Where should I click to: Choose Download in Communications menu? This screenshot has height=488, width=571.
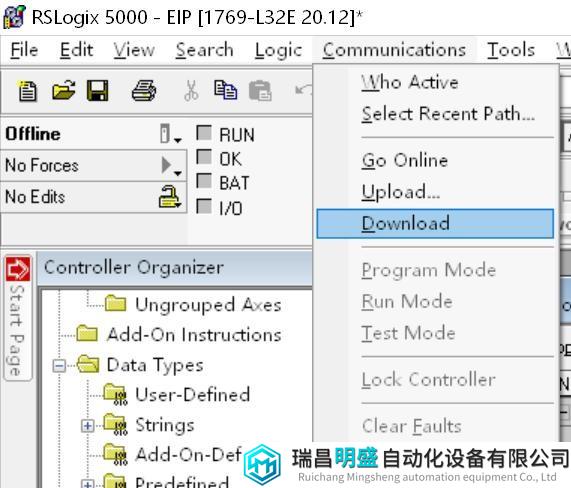pyautogui.click(x=435, y=223)
